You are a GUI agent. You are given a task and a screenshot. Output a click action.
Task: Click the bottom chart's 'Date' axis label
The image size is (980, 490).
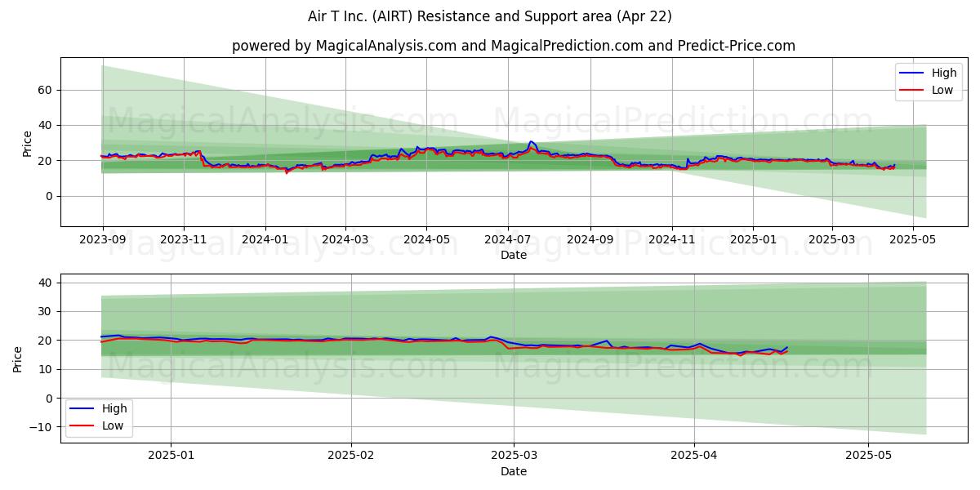[x=514, y=471]
